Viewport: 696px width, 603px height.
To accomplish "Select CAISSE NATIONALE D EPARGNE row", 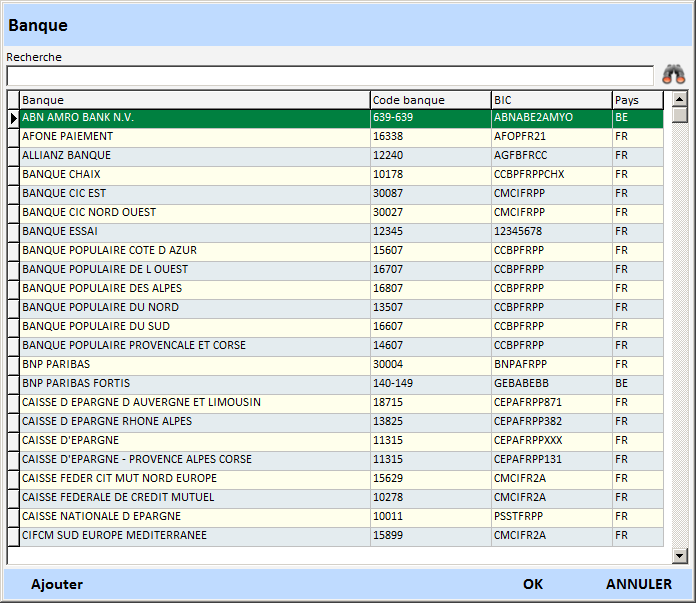I will [x=335, y=516].
